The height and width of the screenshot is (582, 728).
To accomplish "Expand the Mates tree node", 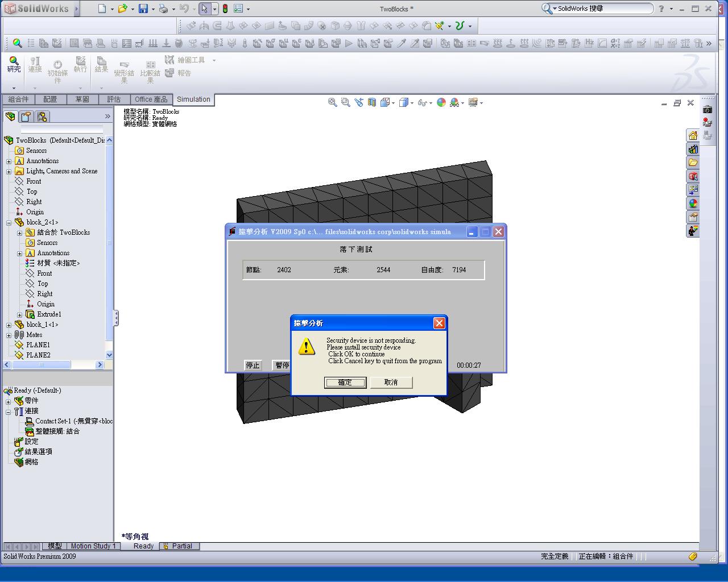I will click(x=9, y=335).
